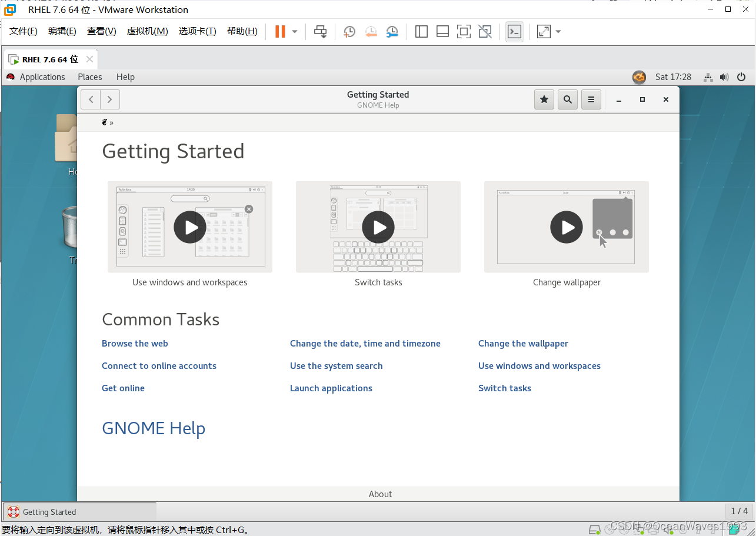
Task: Open Change the wallpaper link
Action: pos(524,344)
